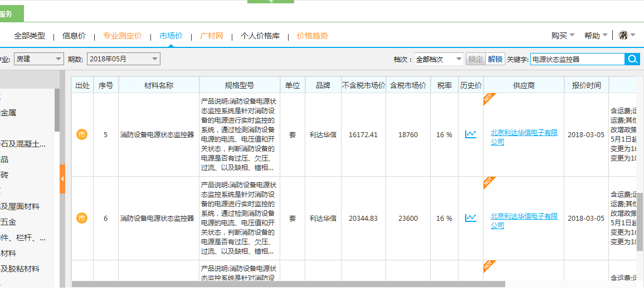
Task: Click the 序号 column header
Action: (106, 85)
